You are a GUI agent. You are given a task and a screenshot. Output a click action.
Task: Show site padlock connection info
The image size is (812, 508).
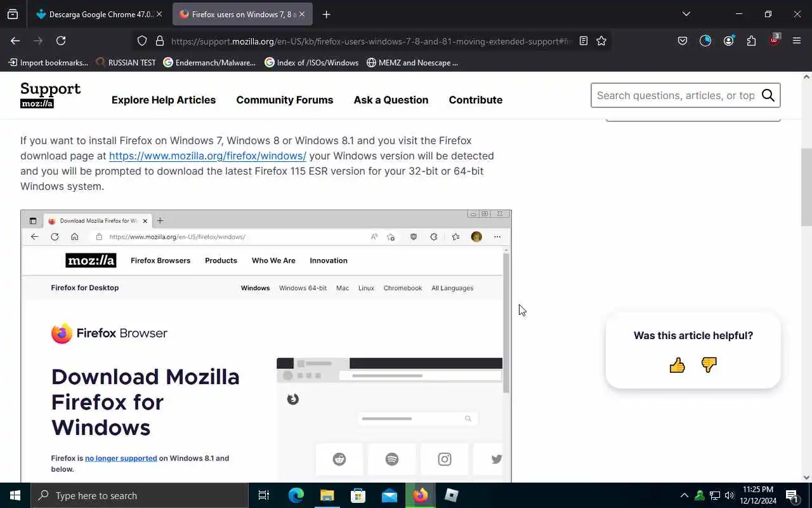[x=160, y=41]
